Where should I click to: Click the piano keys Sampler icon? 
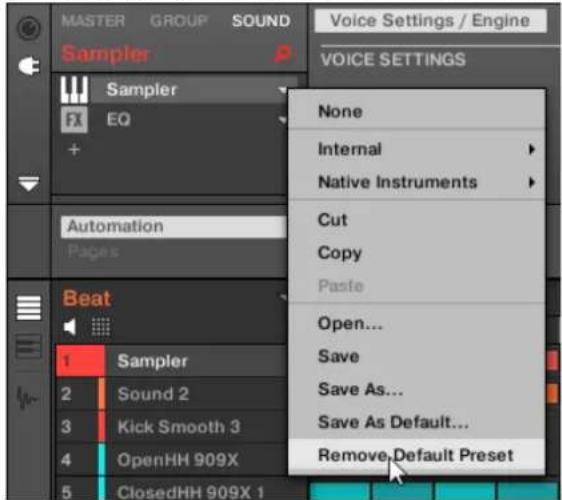point(74,89)
